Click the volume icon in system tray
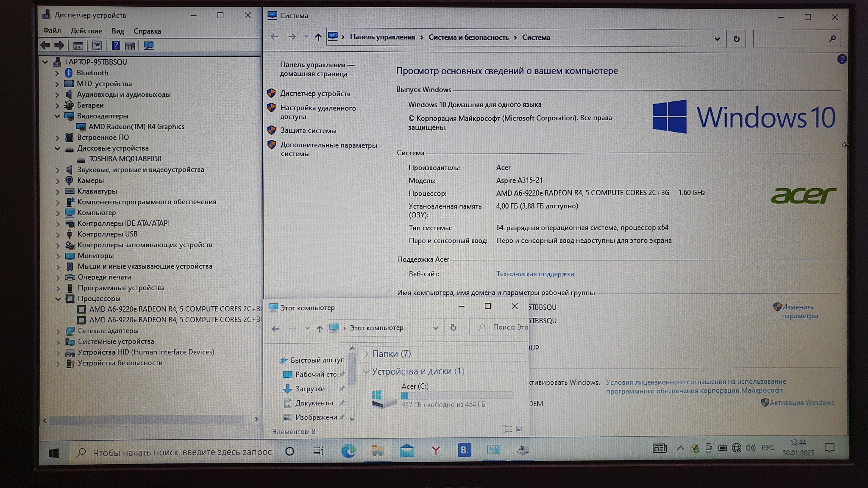Image resolution: width=868 pixels, height=488 pixels. (751, 448)
